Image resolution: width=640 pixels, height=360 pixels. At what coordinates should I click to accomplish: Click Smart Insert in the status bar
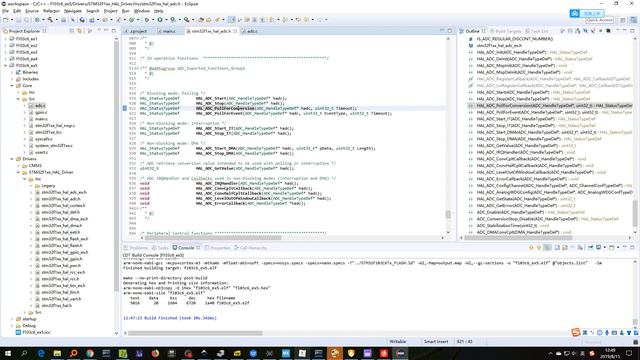(x=436, y=342)
